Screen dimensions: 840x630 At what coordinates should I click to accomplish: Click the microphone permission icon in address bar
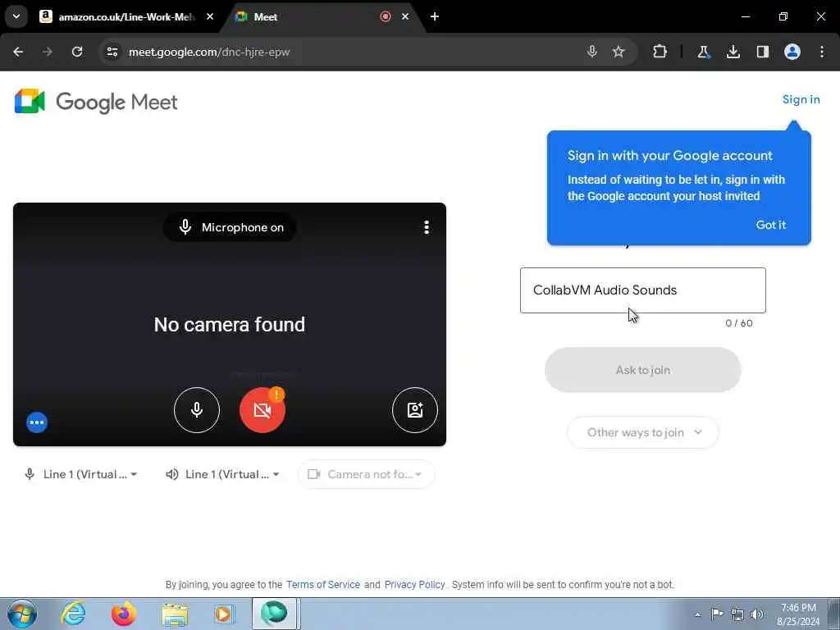[x=592, y=52]
